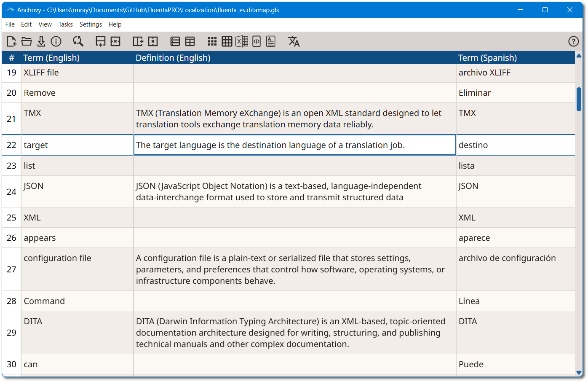Show file information via the info icon
This screenshot has height=382, width=588.
point(56,41)
